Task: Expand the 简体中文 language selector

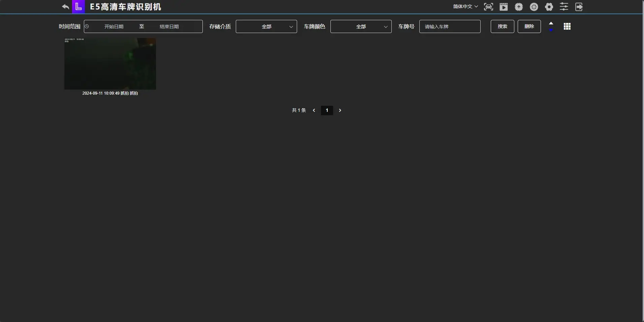Action: click(x=465, y=6)
